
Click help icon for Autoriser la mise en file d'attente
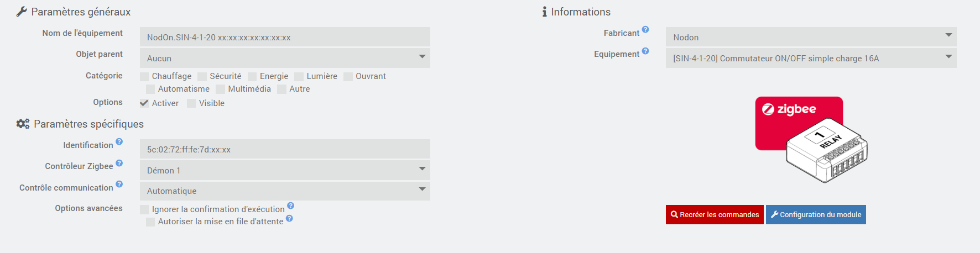pyautogui.click(x=289, y=219)
